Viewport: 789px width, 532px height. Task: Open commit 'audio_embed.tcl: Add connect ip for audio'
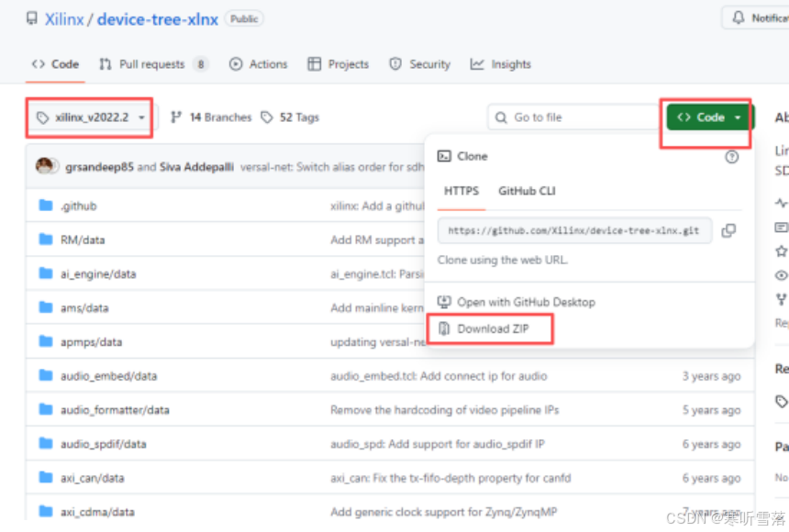[x=439, y=376]
